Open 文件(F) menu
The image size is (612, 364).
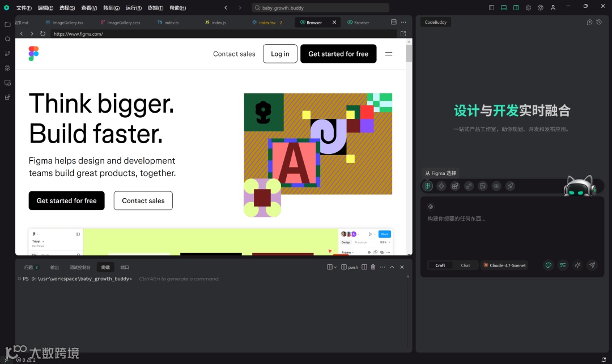click(x=24, y=8)
